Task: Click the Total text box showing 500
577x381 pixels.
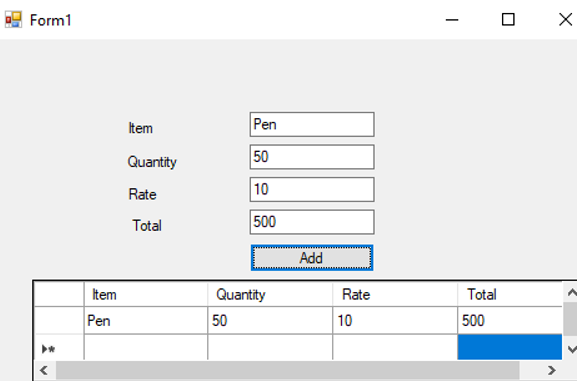Action: click(312, 222)
